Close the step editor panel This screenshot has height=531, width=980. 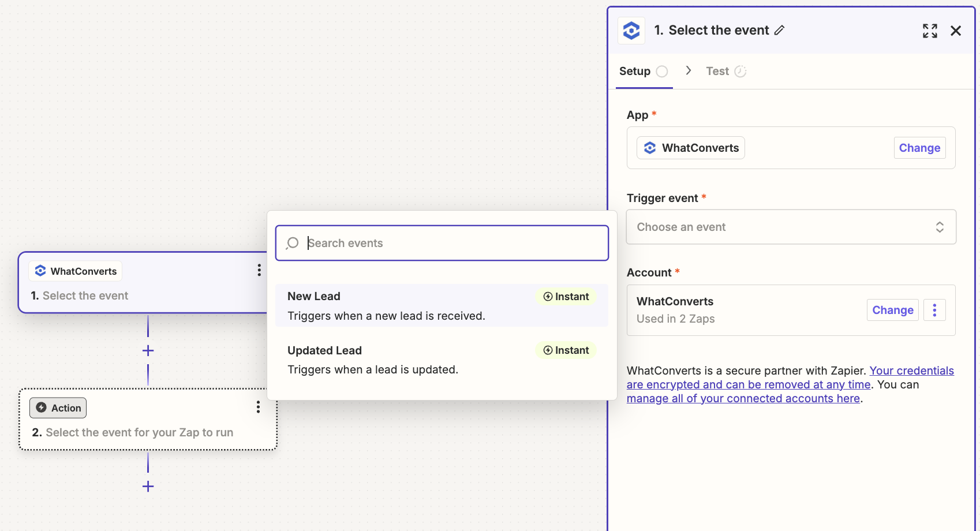(x=956, y=31)
